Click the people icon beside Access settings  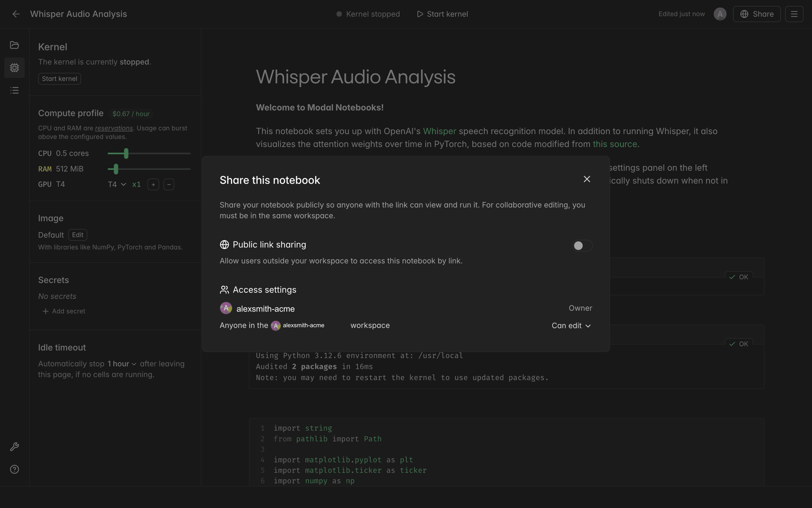coord(224,290)
